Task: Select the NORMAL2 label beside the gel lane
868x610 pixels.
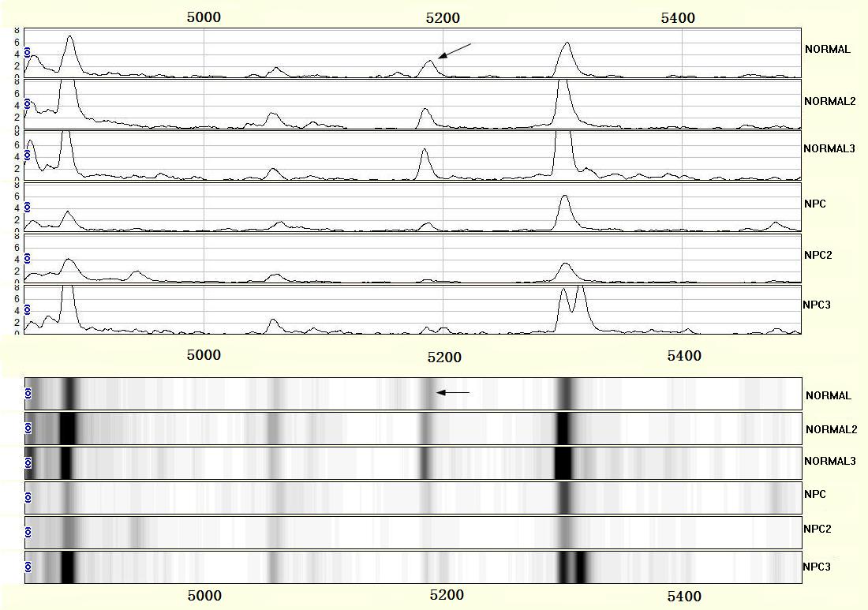Action: point(832,429)
